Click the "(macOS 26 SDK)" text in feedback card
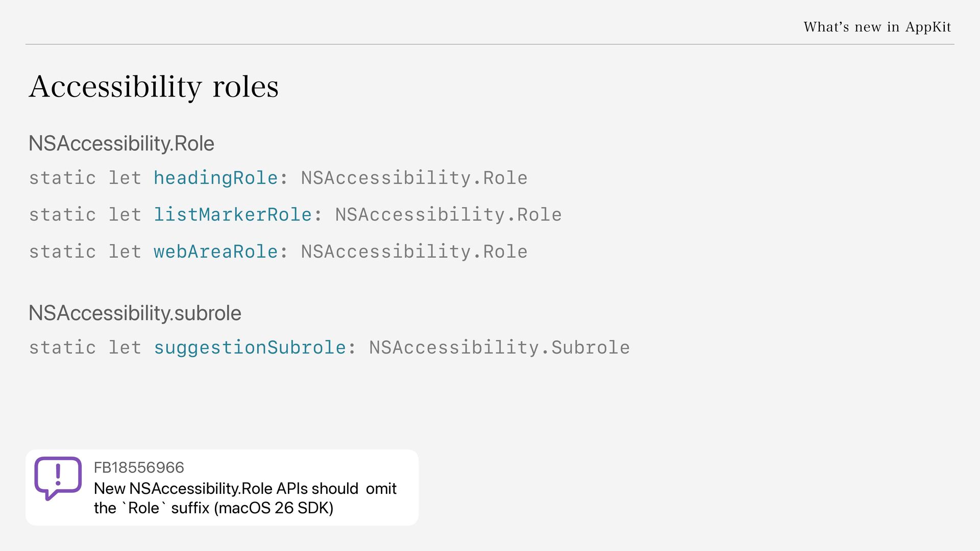 (274, 508)
